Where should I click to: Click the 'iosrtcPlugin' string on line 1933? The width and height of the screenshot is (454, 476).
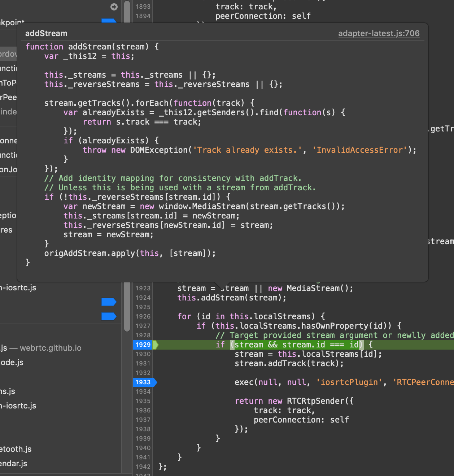click(349, 382)
